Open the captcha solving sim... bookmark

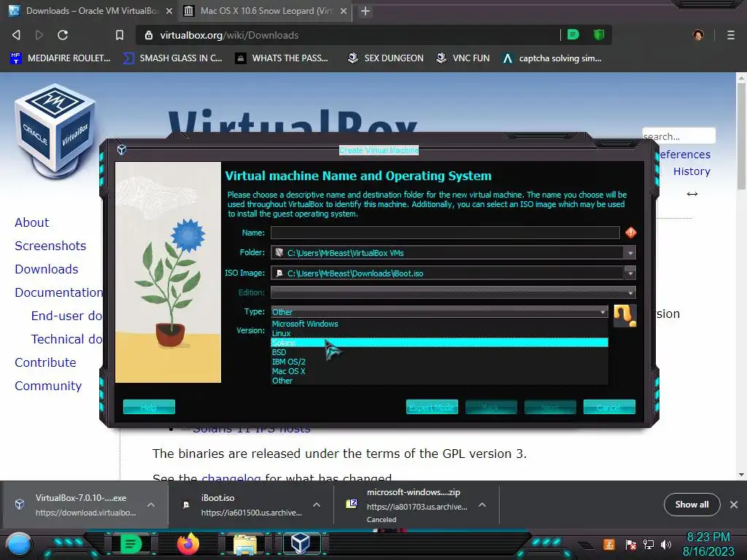click(x=552, y=58)
